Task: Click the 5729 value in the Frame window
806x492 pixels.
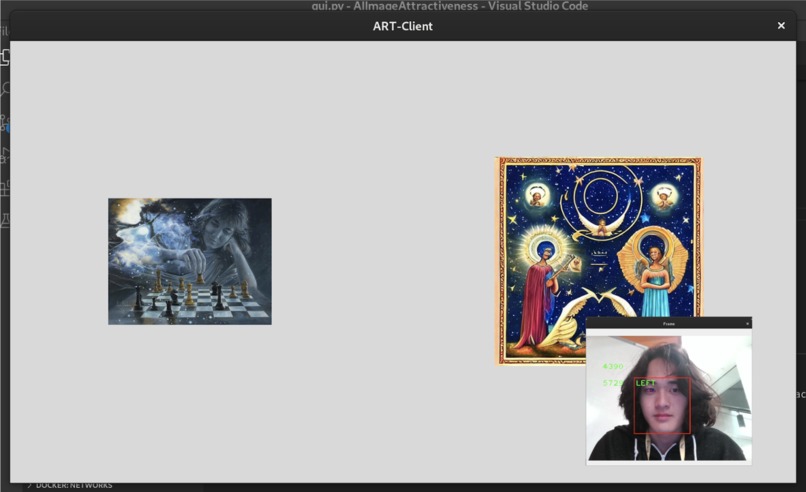Action: (x=613, y=383)
